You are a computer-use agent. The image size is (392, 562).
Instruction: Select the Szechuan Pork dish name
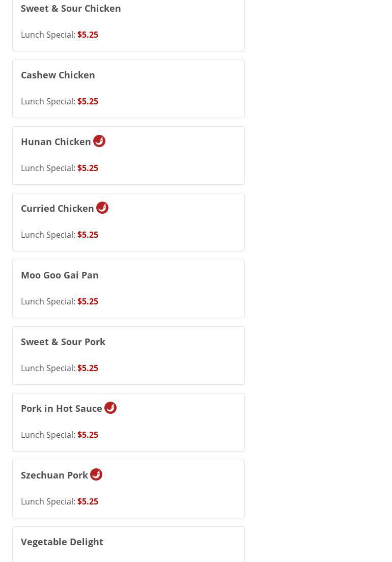point(54,475)
